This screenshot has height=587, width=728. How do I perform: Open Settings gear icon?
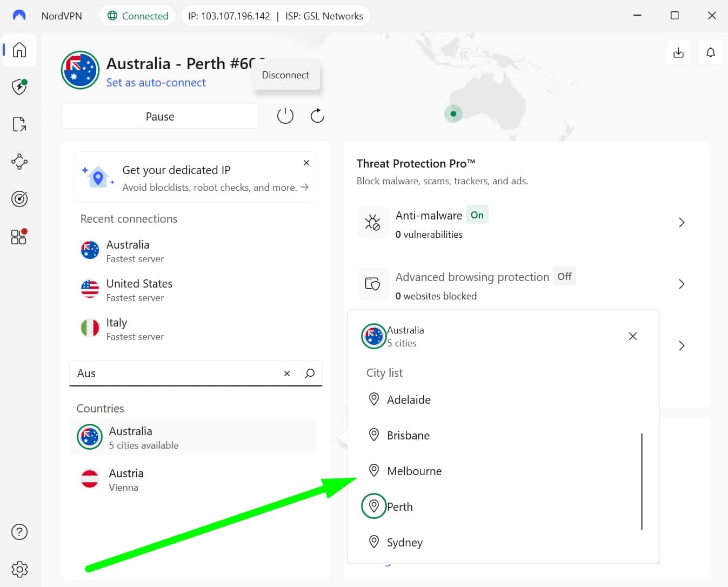pyautogui.click(x=19, y=569)
